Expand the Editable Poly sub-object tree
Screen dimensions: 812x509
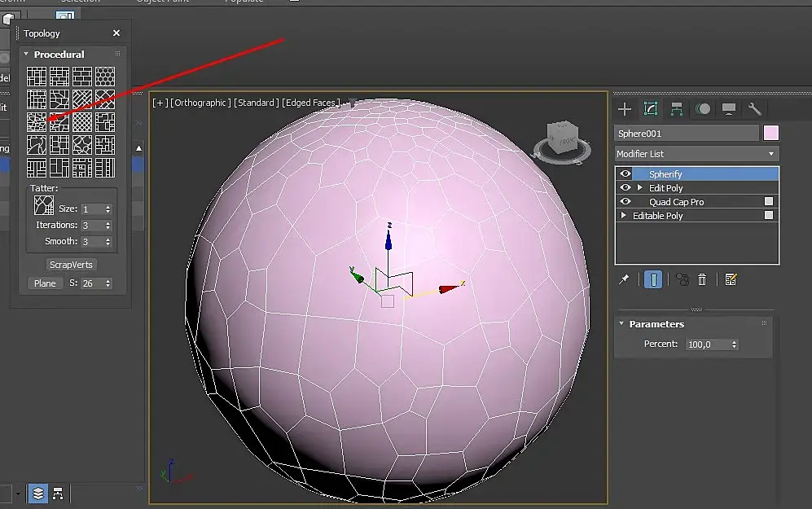[624, 215]
